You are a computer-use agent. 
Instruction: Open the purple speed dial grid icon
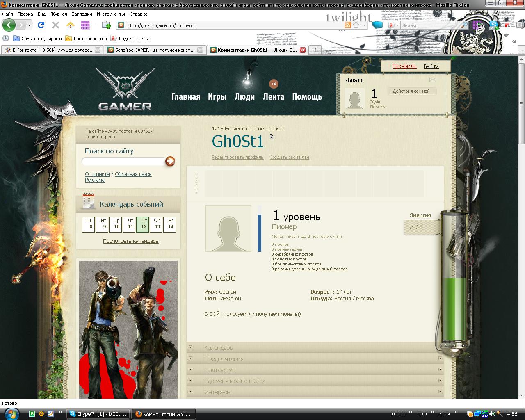pyautogui.click(x=85, y=25)
